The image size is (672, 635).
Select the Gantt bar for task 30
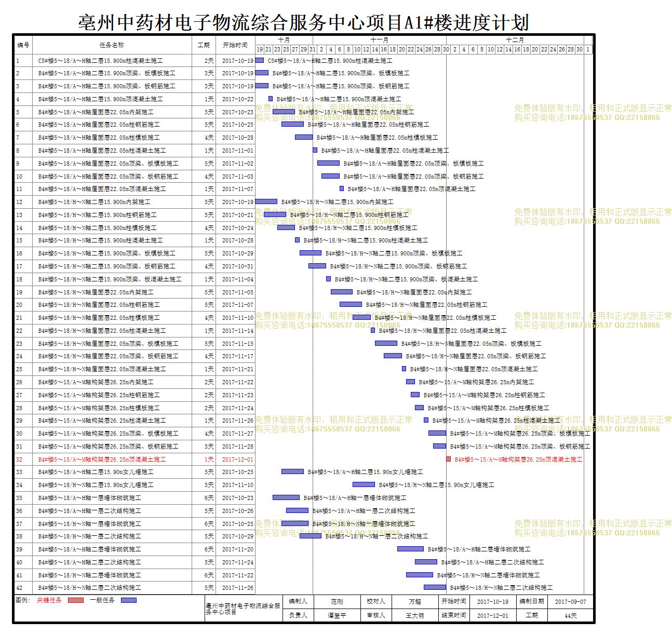click(437, 433)
